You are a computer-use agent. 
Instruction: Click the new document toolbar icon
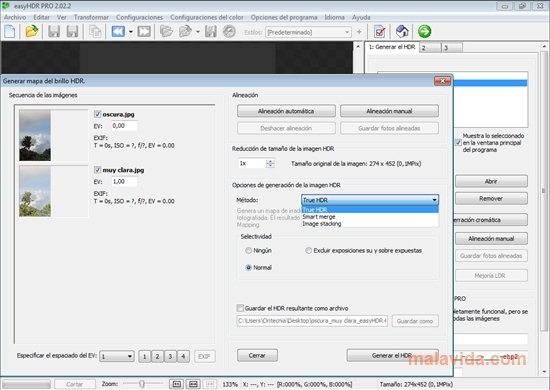[x=10, y=32]
